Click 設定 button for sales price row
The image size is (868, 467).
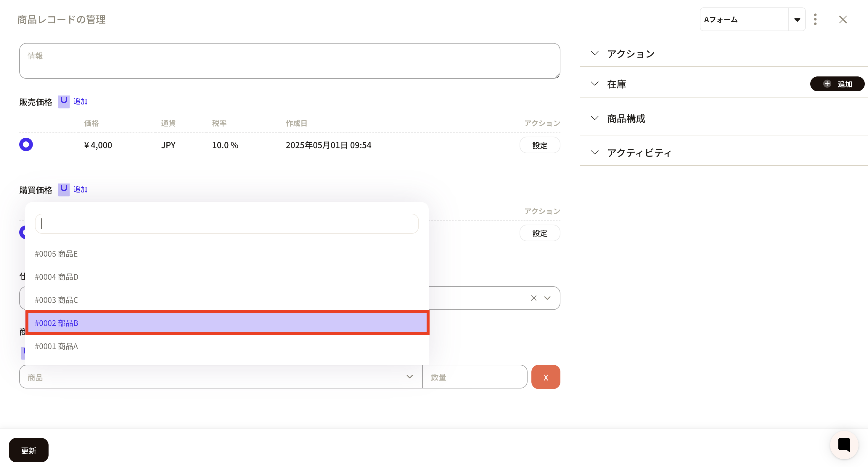click(x=539, y=145)
